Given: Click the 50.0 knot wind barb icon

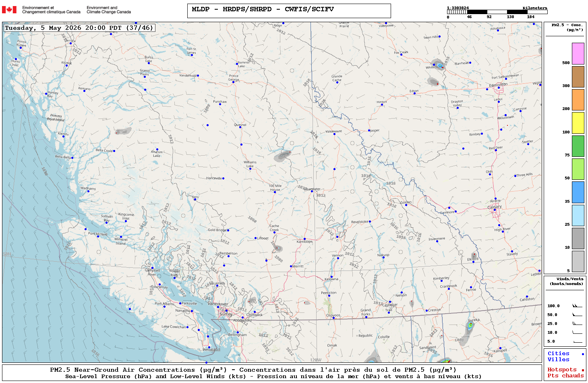Looking at the screenshot, I should [577, 314].
